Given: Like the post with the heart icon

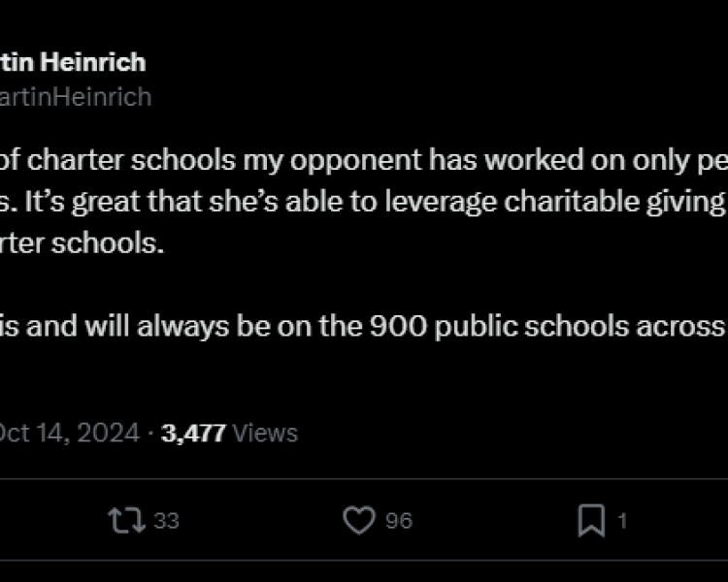Looking at the screenshot, I should point(358,521).
